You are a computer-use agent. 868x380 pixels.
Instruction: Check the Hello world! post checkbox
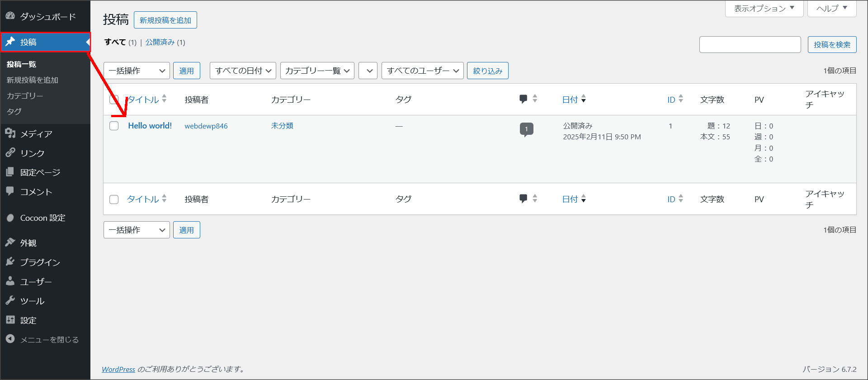click(114, 126)
